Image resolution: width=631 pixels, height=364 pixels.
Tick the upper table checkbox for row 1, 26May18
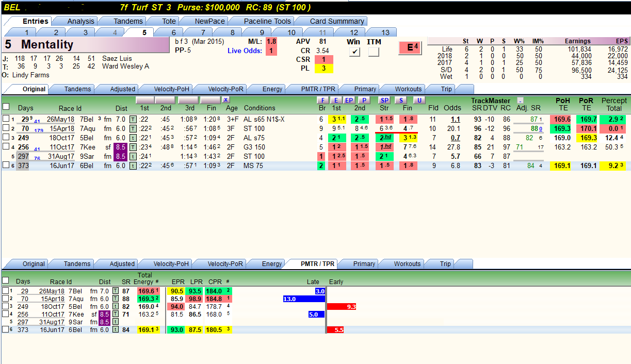click(x=6, y=119)
